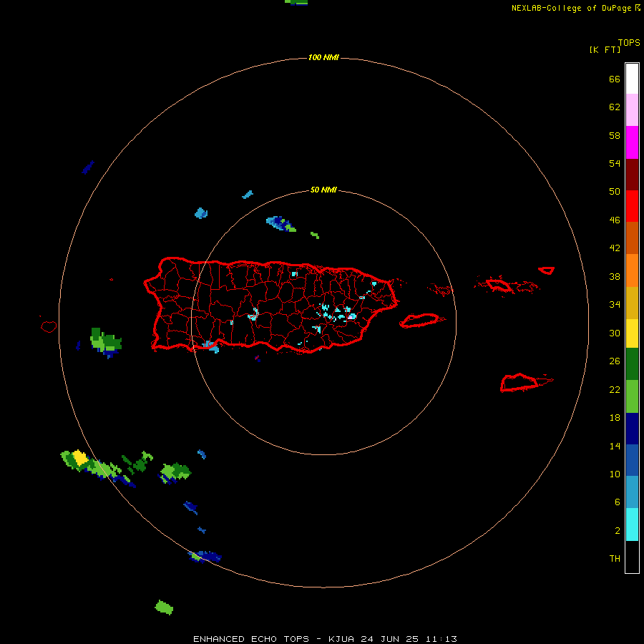
Task: Choose the bright orange legend color block
Action: pyautogui.click(x=632, y=270)
